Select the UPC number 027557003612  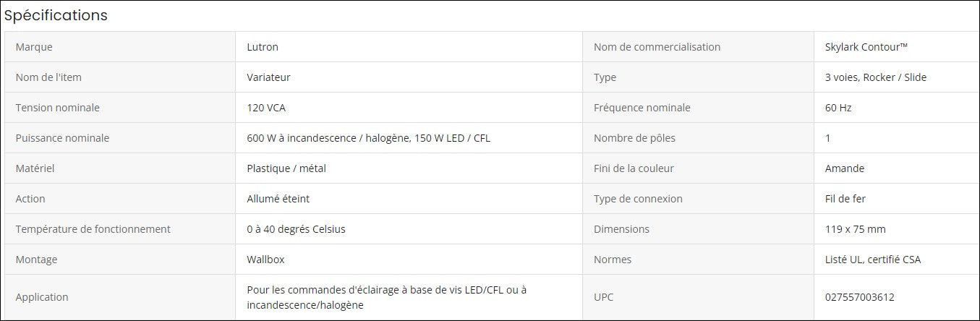pos(859,297)
